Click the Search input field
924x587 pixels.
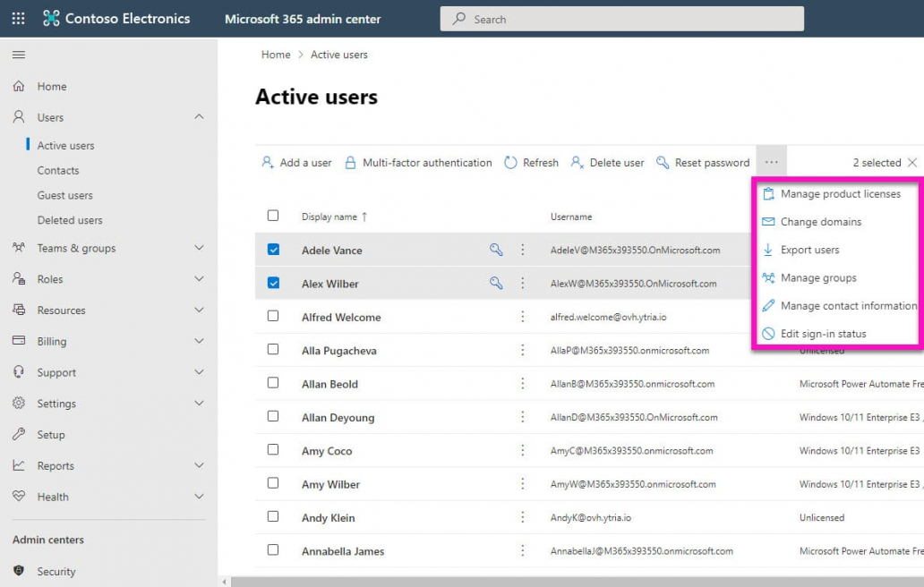pyautogui.click(x=621, y=19)
